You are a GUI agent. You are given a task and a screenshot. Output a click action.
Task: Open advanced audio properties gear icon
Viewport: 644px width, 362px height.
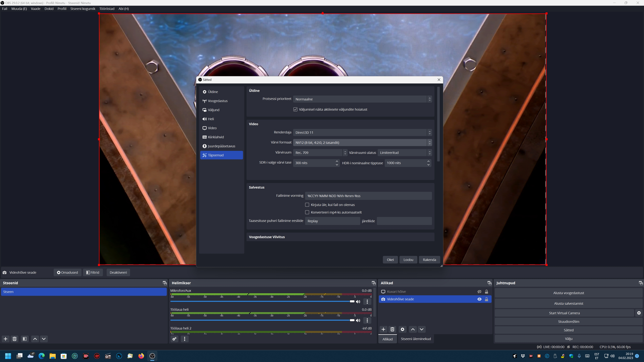click(x=174, y=339)
